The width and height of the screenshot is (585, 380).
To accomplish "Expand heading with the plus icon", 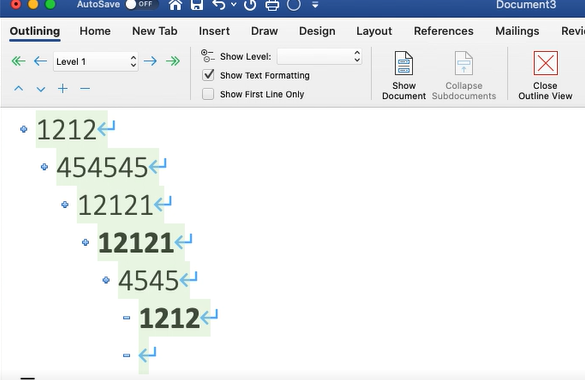I will pos(63,89).
